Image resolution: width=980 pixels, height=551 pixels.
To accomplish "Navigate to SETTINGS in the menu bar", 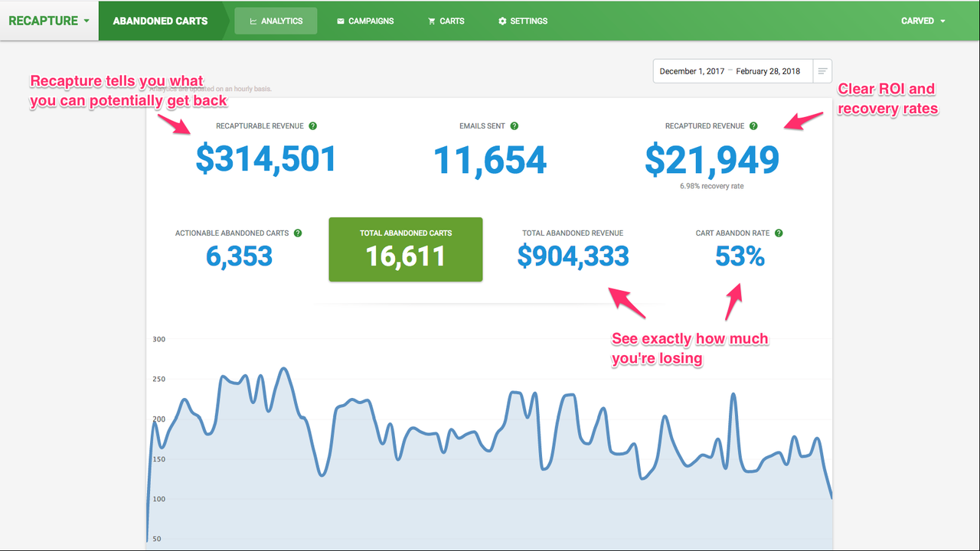I will (528, 21).
